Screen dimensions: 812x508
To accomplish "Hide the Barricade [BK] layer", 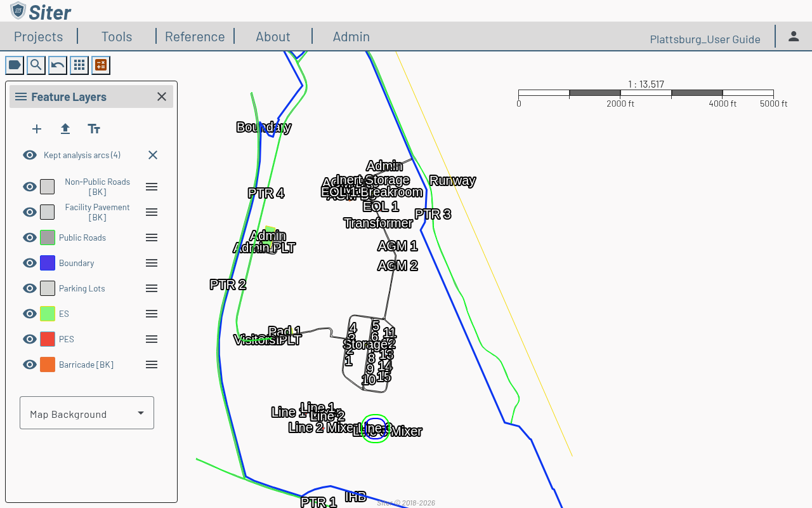I will pos(30,364).
